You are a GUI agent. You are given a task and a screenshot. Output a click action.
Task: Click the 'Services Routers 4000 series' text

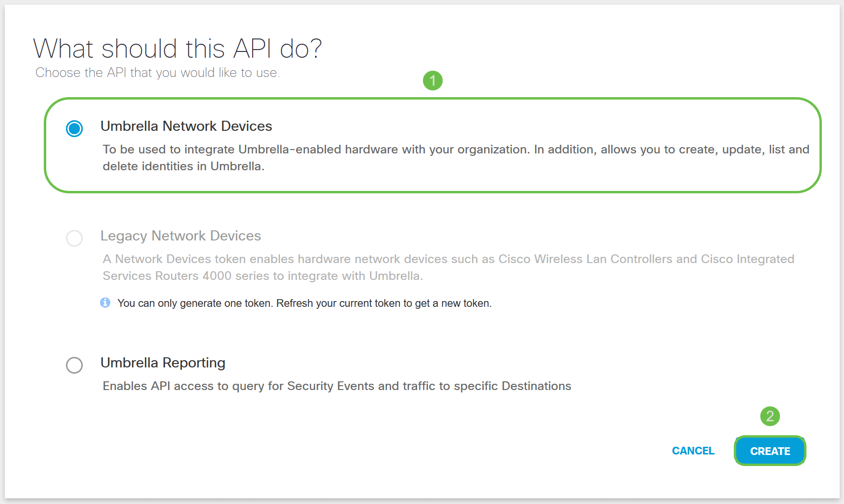(x=263, y=276)
